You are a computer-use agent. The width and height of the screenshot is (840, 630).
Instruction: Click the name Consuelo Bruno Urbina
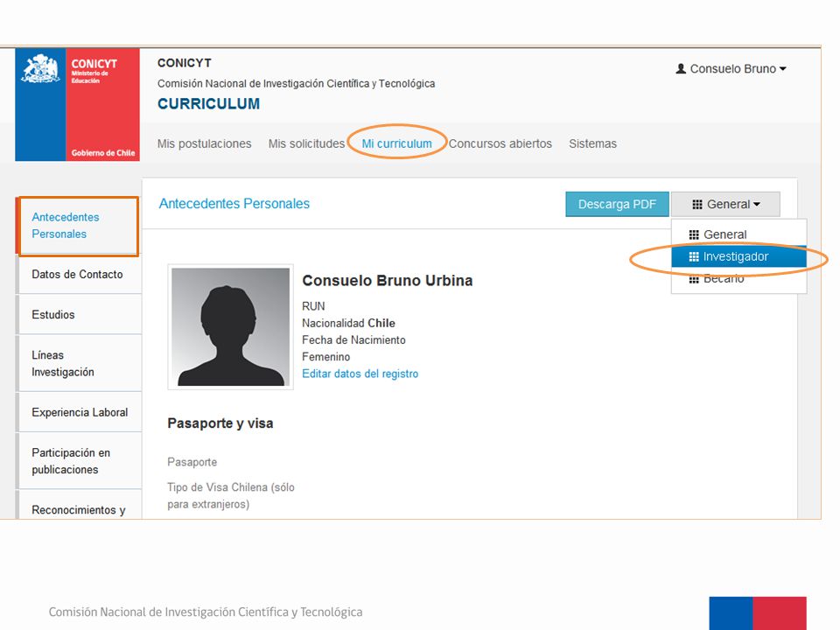(x=388, y=281)
